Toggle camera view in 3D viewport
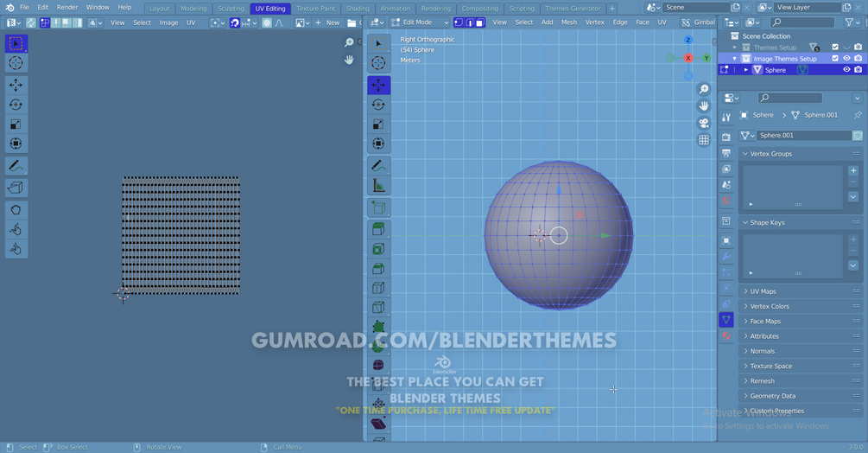 (x=704, y=123)
